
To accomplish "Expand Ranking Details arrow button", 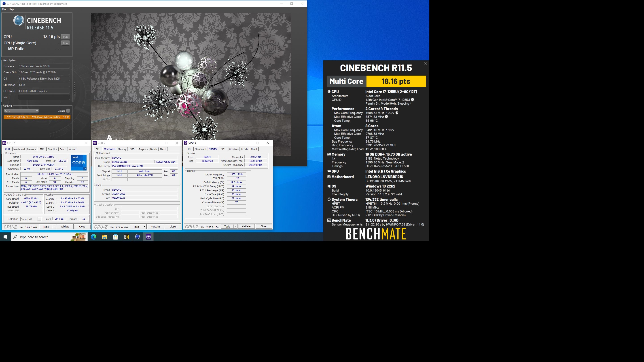I will click(68, 111).
